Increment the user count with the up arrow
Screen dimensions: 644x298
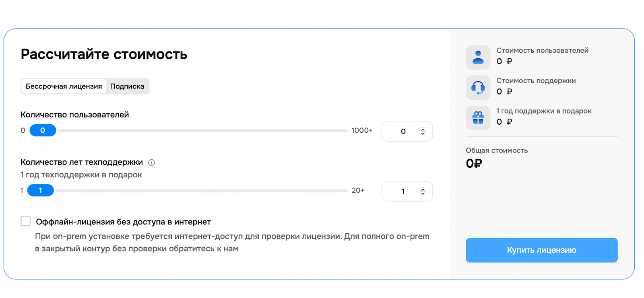(423, 129)
